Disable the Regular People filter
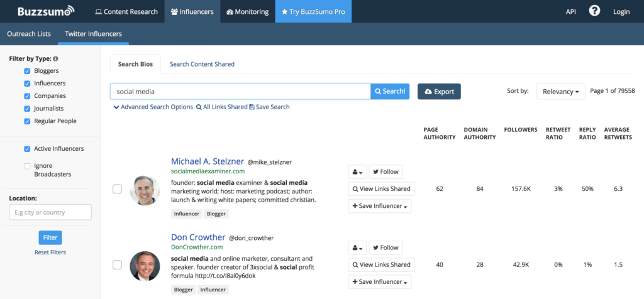The image size is (644, 299). coord(27,121)
